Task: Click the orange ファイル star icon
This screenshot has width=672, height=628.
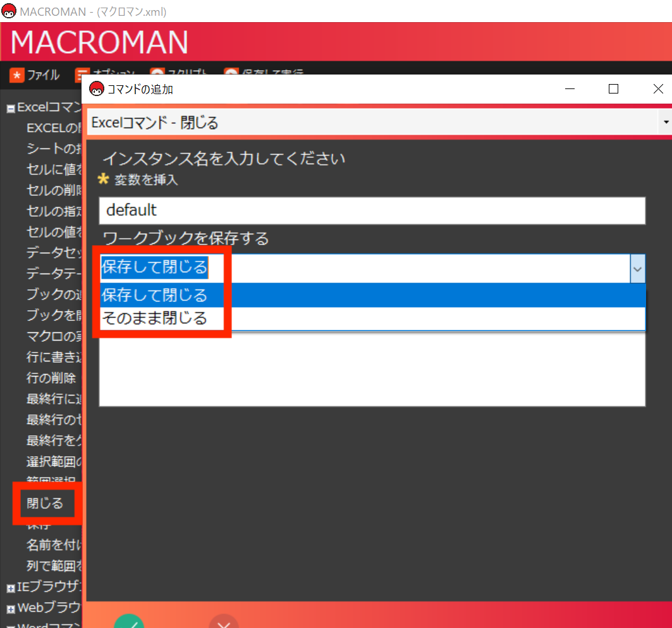Action: point(16,75)
